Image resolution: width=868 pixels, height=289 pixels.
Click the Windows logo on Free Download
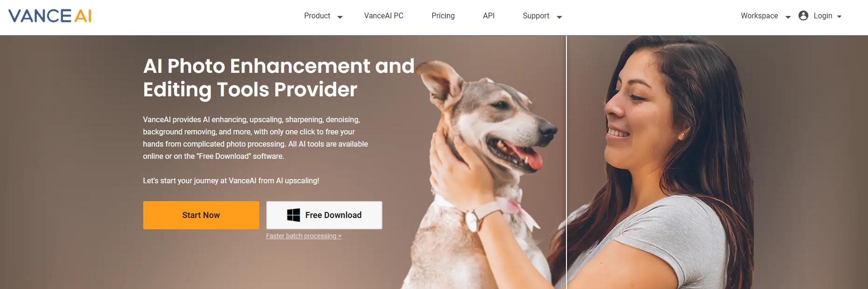[x=294, y=215]
